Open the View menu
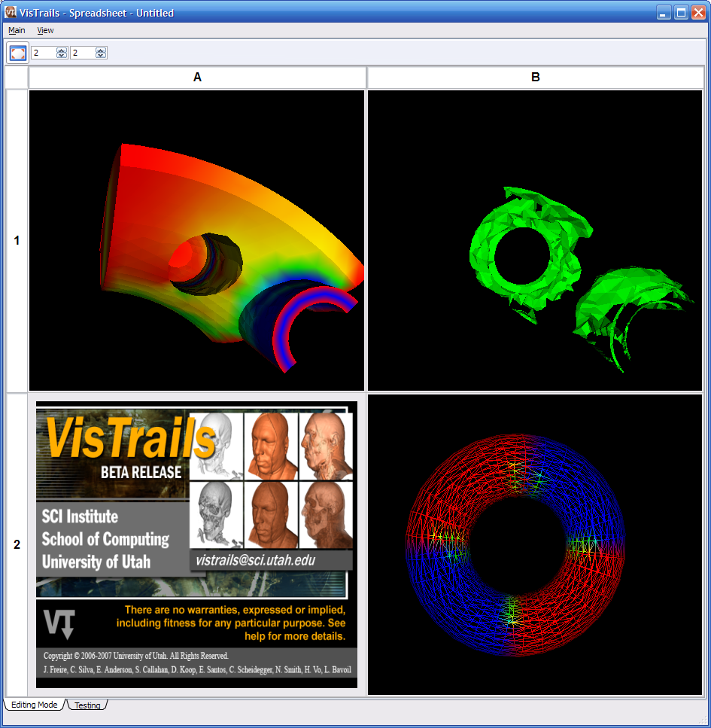 pos(45,30)
